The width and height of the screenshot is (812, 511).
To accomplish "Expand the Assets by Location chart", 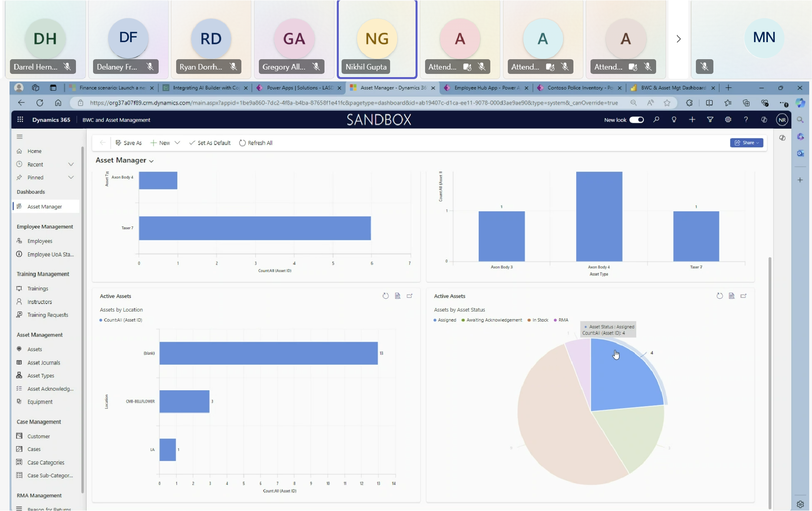I will pyautogui.click(x=410, y=296).
